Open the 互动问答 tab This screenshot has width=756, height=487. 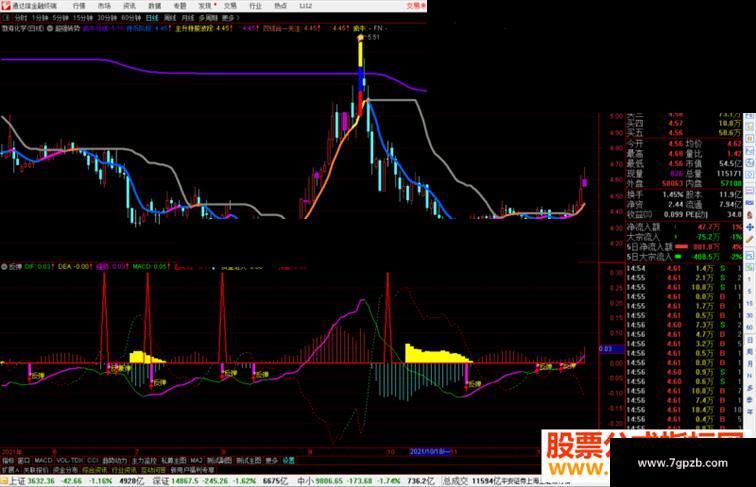click(x=153, y=470)
